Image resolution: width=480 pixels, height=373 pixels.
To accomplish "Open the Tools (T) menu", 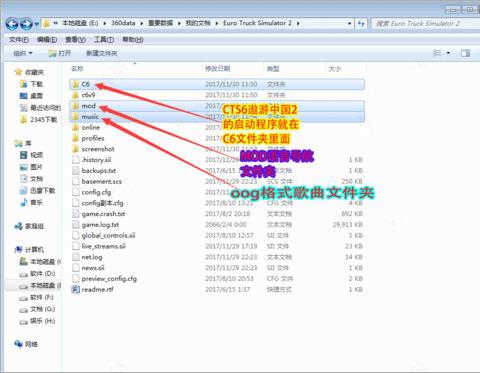I will (x=104, y=40).
